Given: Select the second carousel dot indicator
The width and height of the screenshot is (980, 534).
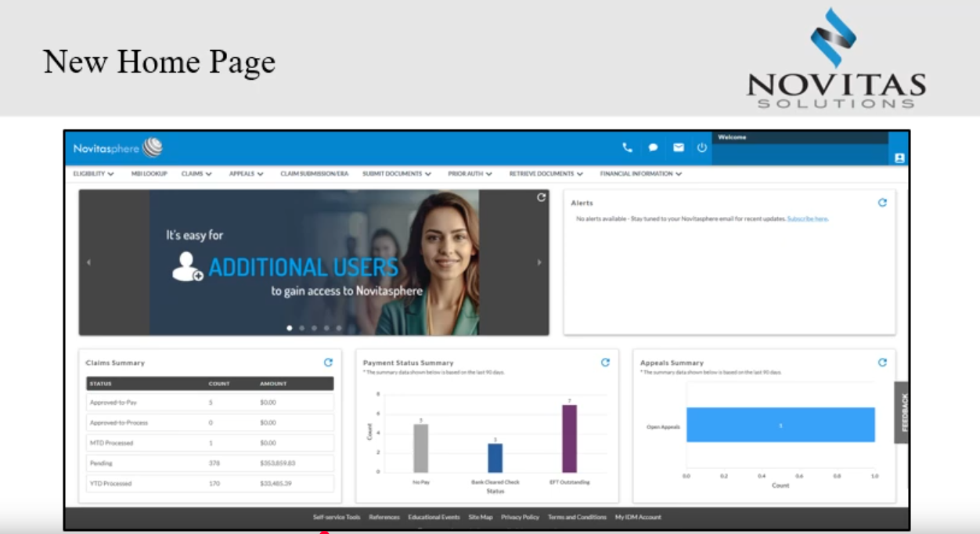Looking at the screenshot, I should (x=302, y=328).
